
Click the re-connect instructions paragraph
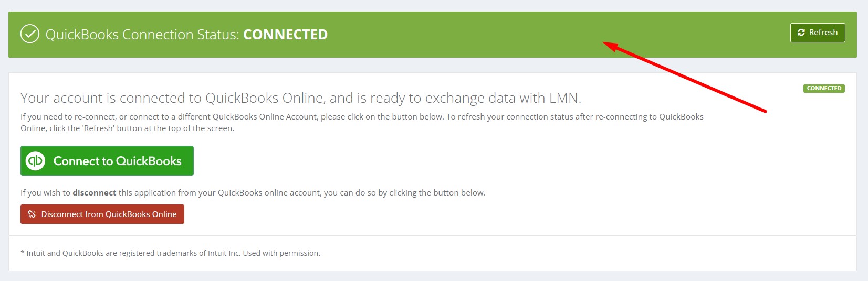(362, 122)
